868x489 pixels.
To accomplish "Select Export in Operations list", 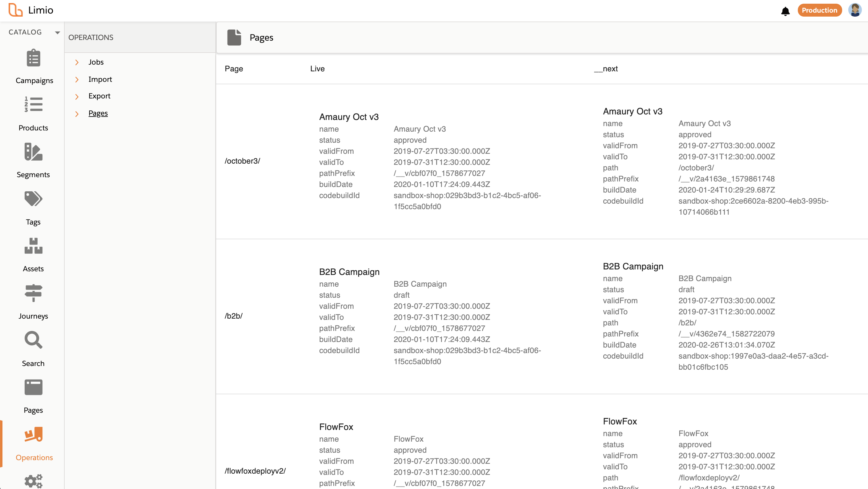I will (99, 96).
